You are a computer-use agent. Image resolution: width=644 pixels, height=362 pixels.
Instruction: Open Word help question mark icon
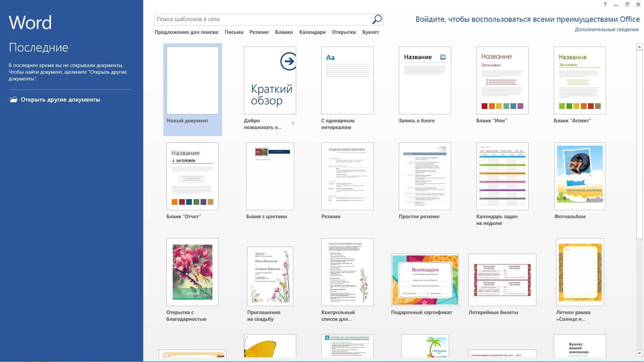[605, 4]
